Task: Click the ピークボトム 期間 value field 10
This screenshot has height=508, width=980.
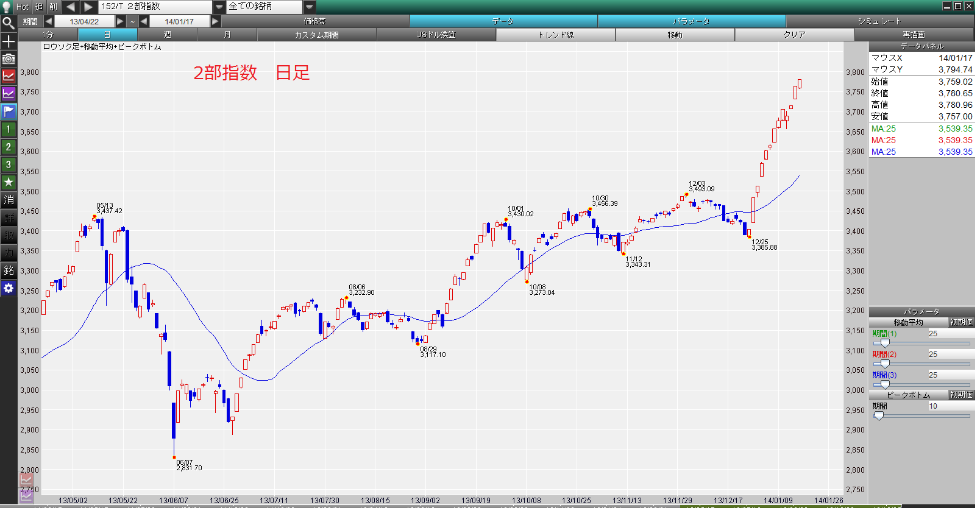Action: pyautogui.click(x=951, y=406)
